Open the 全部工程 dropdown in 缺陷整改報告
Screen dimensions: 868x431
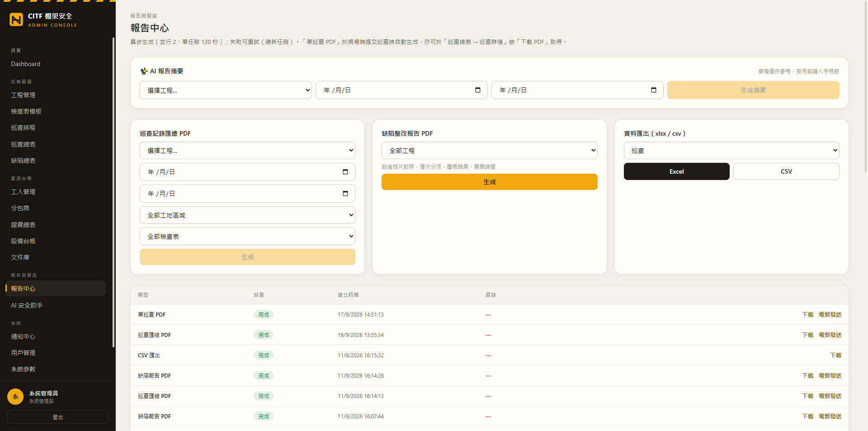tap(490, 151)
